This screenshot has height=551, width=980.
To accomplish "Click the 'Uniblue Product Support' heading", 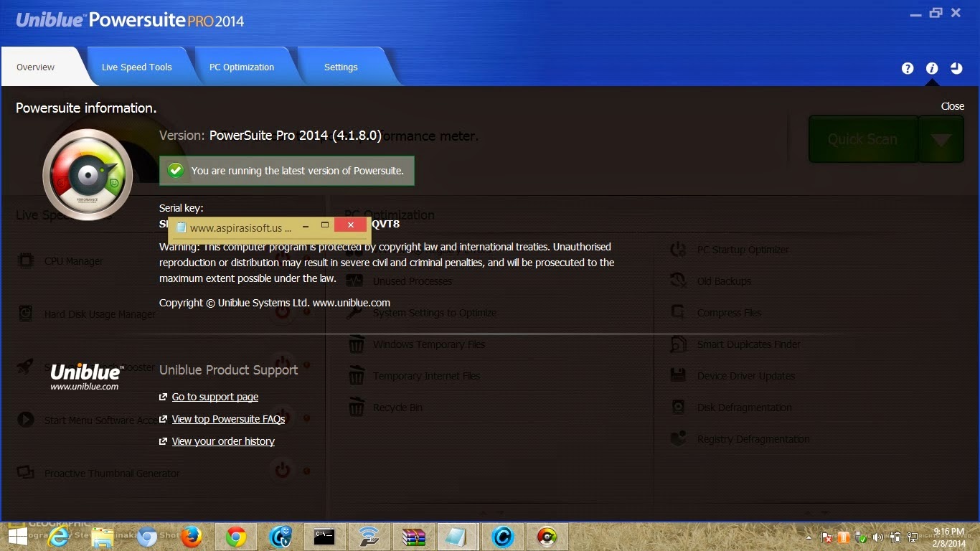I will (229, 370).
